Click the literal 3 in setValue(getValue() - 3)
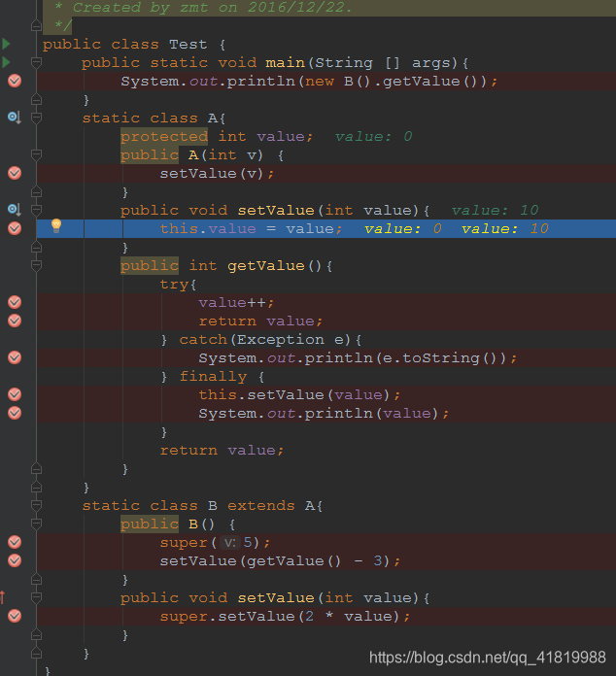 tap(377, 560)
